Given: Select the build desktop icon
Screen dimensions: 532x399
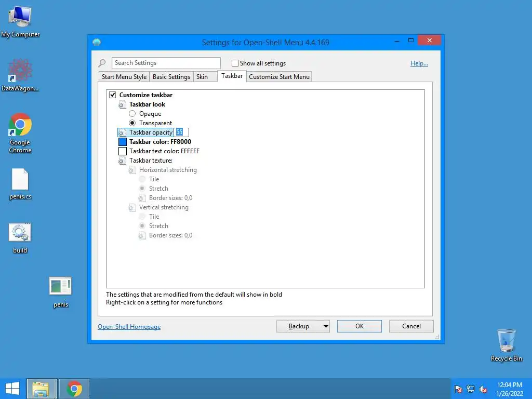Looking at the screenshot, I should click(x=20, y=238).
